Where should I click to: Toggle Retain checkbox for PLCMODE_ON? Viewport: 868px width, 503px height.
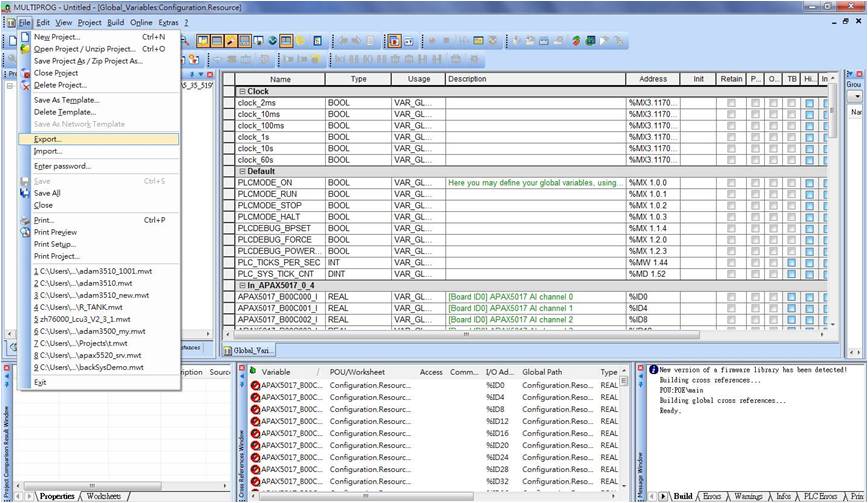[x=732, y=183]
